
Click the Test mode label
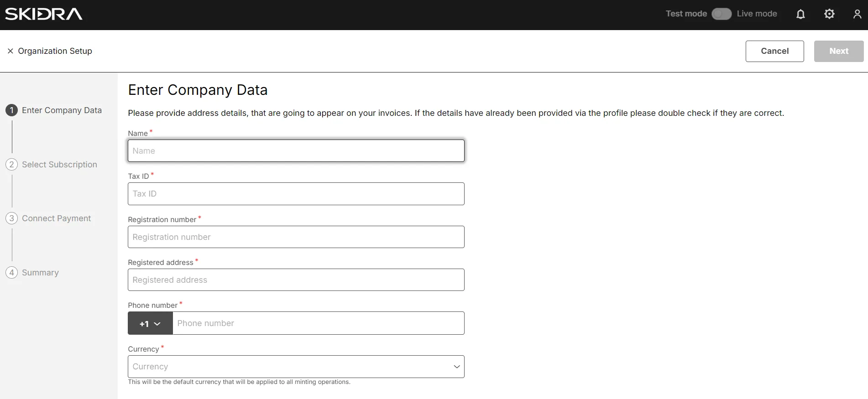(x=686, y=14)
